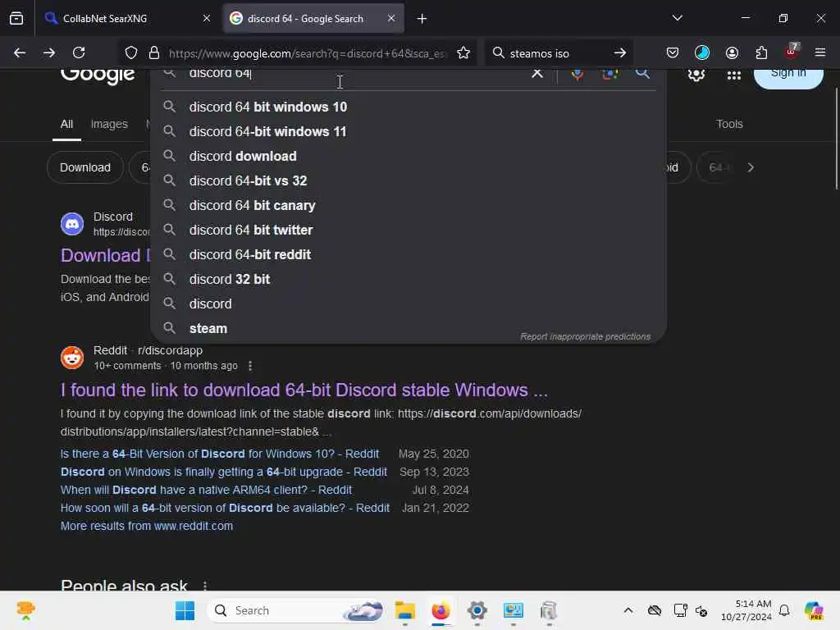Click Report inappropriate predictions link
The width and height of the screenshot is (840, 630).
(x=585, y=336)
